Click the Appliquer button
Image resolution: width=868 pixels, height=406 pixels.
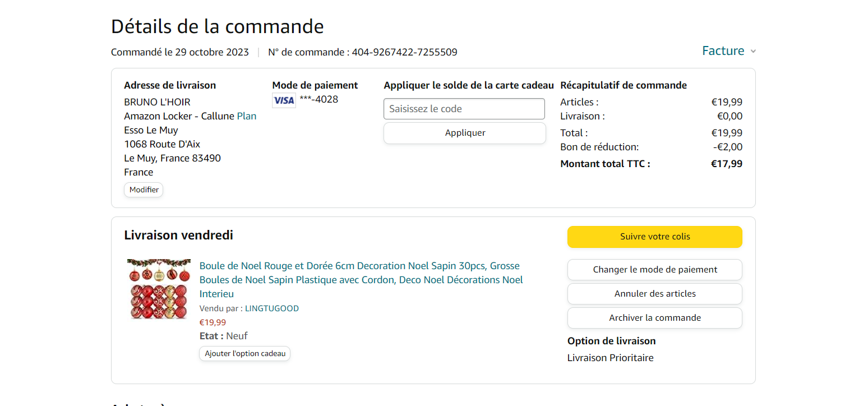(464, 133)
